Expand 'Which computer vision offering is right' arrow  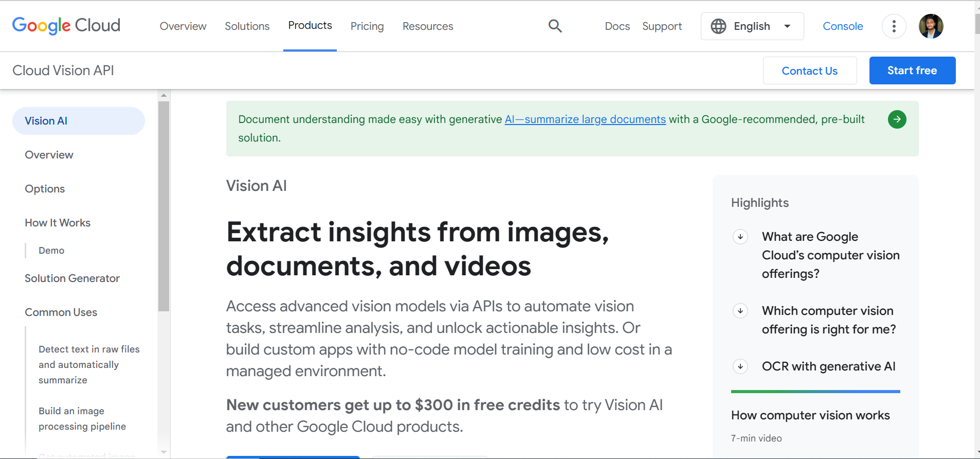click(x=740, y=311)
